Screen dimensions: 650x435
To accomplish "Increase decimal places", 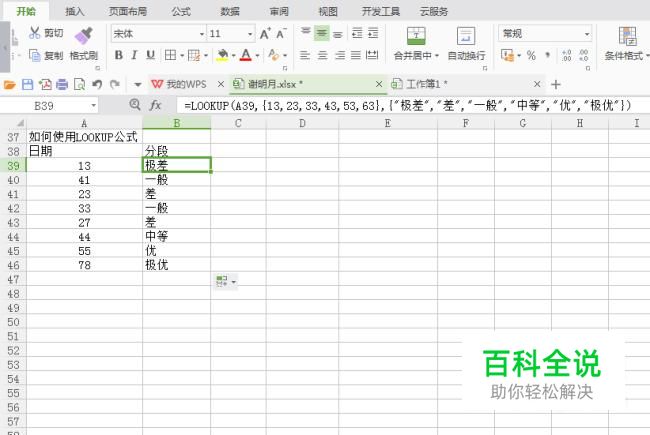I will 566,55.
